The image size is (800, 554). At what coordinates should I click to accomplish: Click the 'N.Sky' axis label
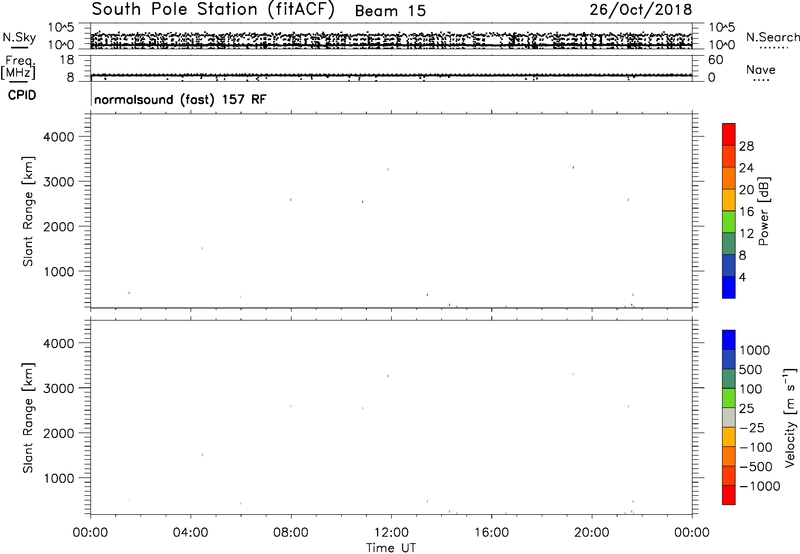(x=19, y=37)
